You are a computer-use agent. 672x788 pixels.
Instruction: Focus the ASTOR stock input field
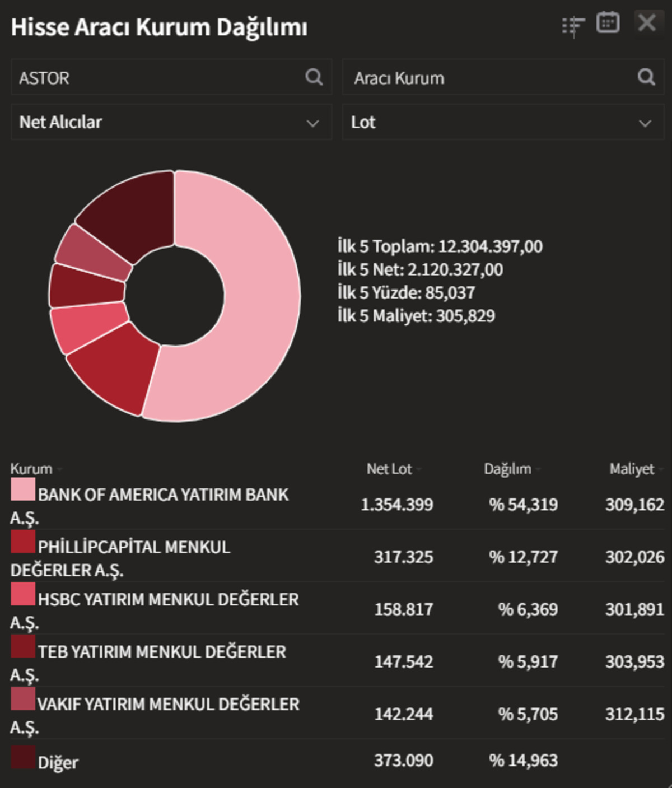point(171,77)
